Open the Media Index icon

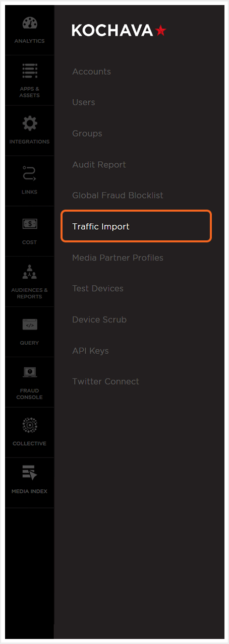tap(29, 474)
